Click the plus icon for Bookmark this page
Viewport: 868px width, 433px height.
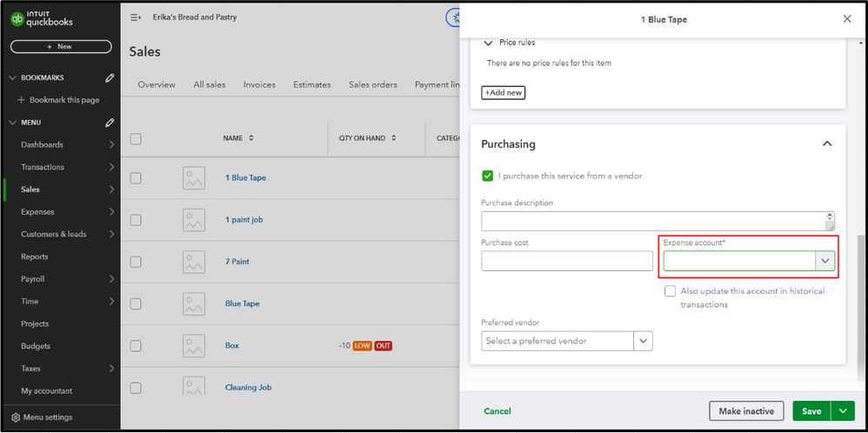(x=21, y=100)
